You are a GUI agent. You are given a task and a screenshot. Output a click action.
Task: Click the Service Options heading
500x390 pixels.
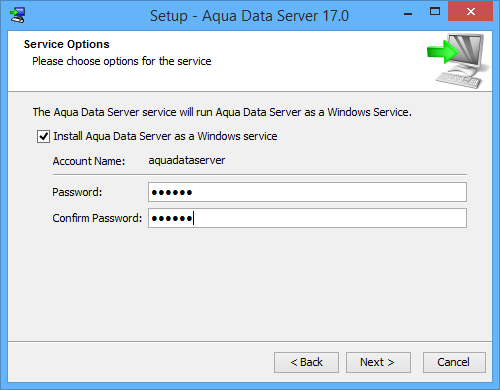click(67, 44)
